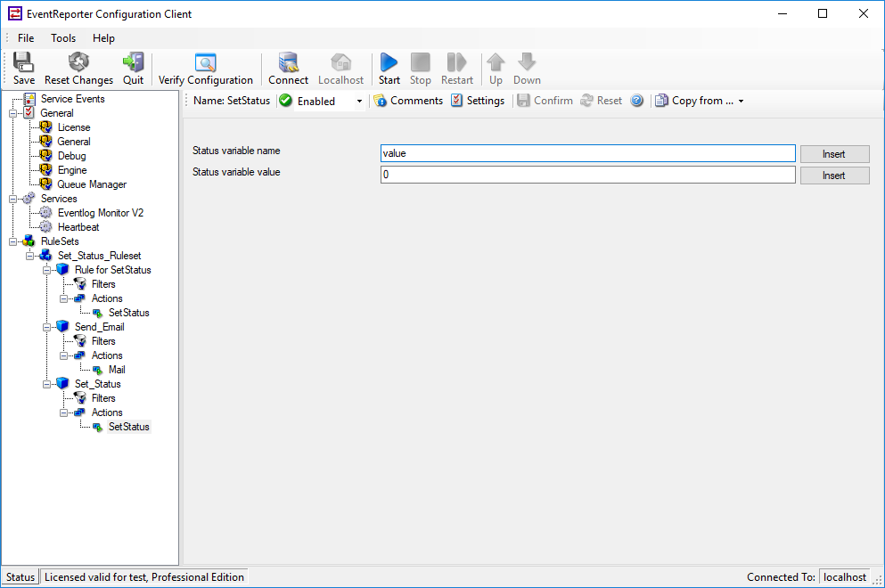This screenshot has width=885, height=588.
Task: Open Comments for the SetStatus action
Action: coord(409,101)
